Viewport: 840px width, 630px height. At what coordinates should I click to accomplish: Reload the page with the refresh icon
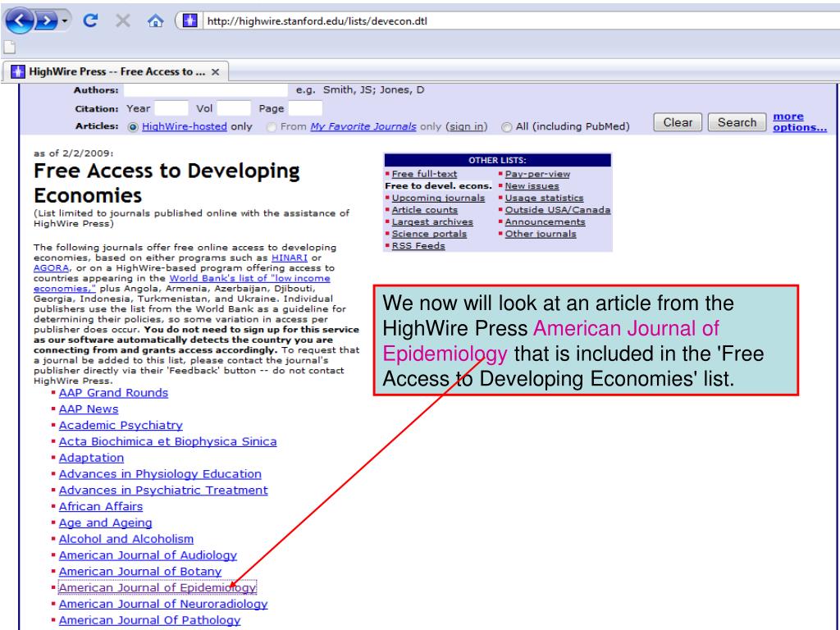click(x=90, y=21)
